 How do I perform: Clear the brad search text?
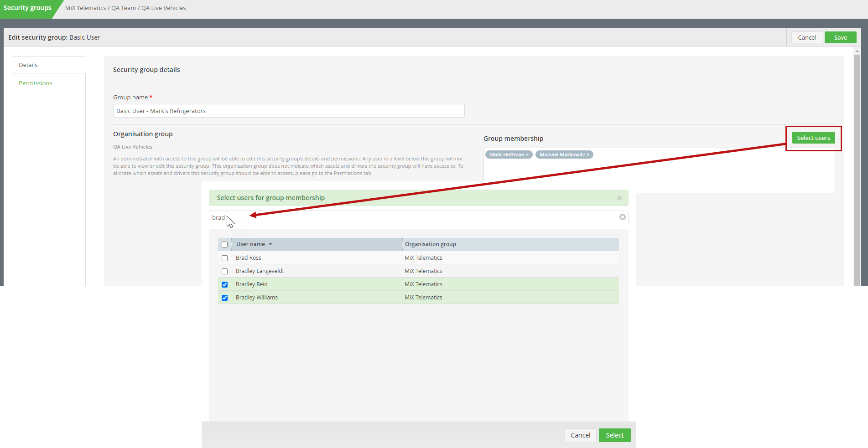(x=622, y=217)
